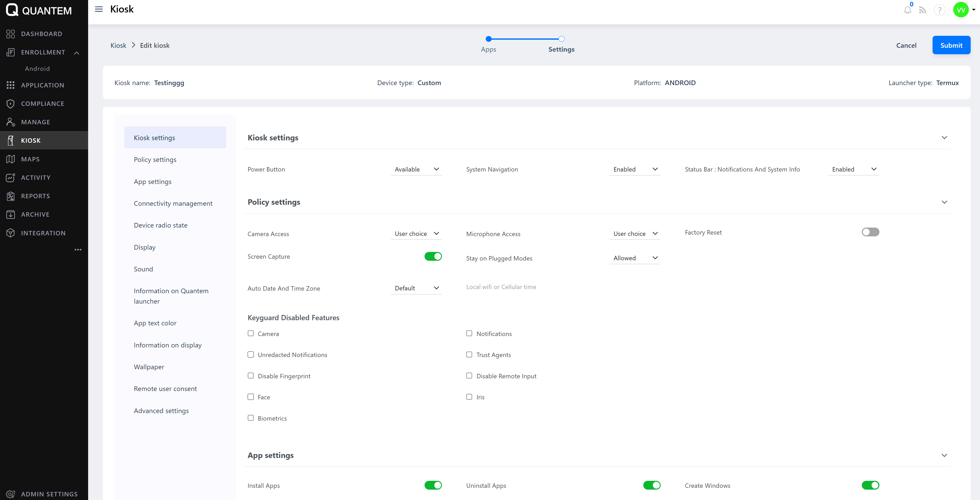Click the Compliance shield icon
This screenshot has height=500, width=980.
point(11,104)
